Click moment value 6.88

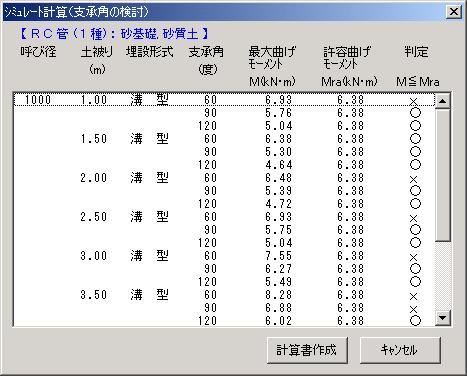[279, 308]
